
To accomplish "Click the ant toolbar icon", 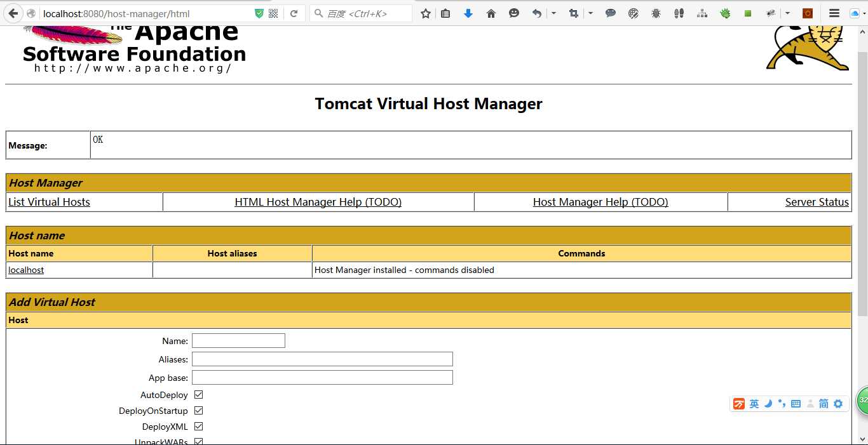I will (x=771, y=13).
